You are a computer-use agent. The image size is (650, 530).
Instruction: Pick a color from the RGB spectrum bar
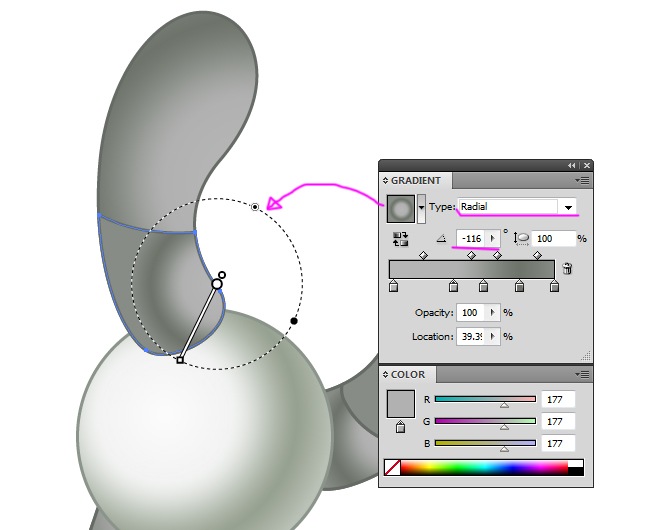[x=484, y=467]
